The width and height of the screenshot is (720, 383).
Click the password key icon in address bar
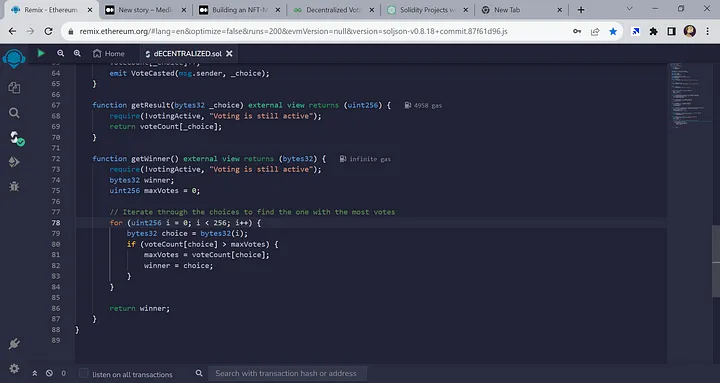coord(577,31)
